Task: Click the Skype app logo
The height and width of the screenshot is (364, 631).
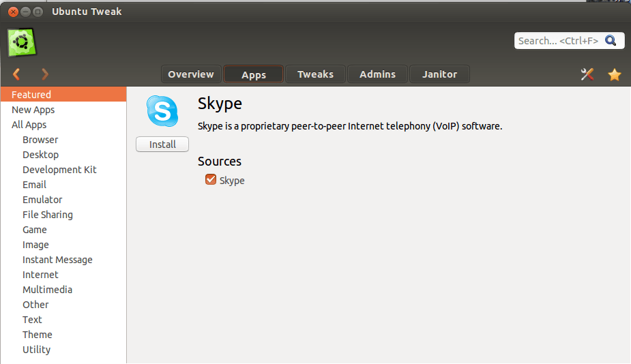Action: 162,111
